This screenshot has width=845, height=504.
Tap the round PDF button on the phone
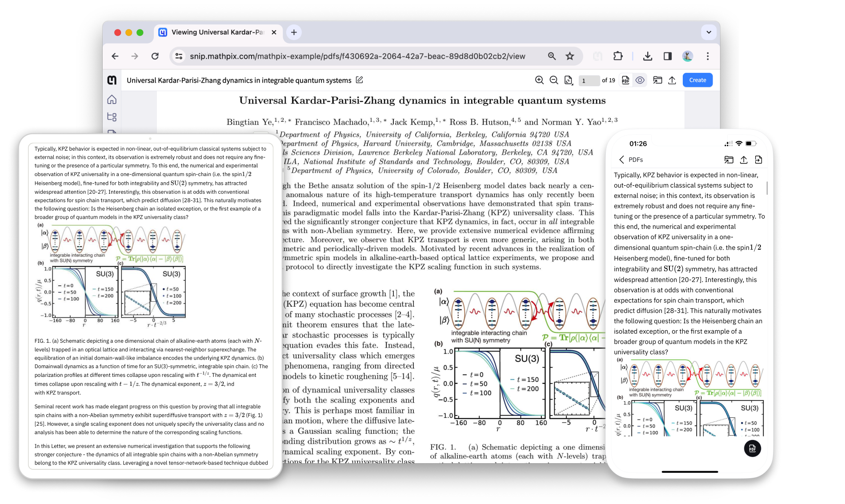point(752,448)
